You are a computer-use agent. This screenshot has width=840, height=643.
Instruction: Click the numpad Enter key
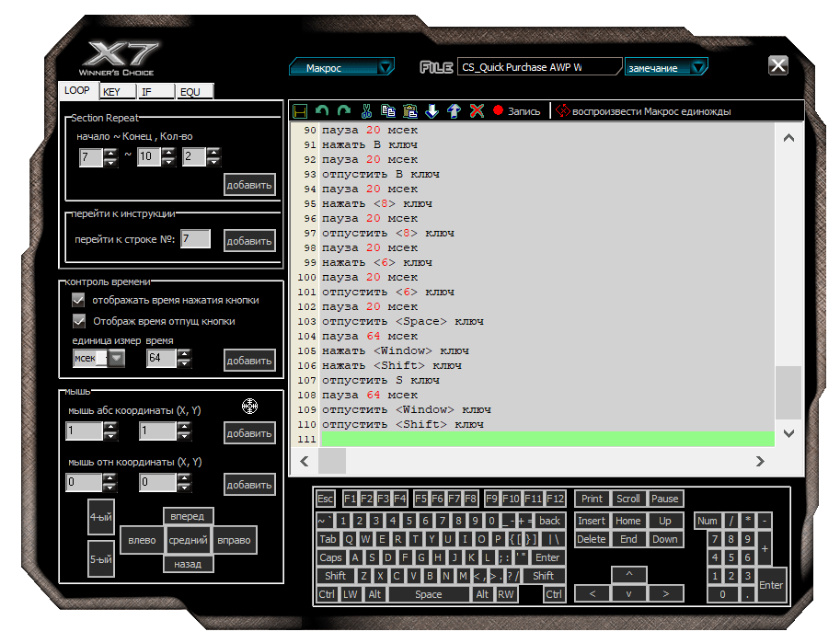(771, 585)
